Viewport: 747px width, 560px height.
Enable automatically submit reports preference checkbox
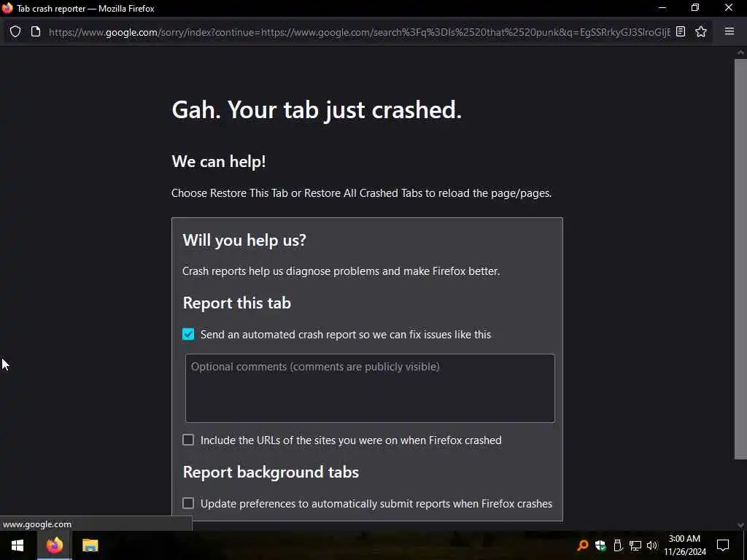188,503
